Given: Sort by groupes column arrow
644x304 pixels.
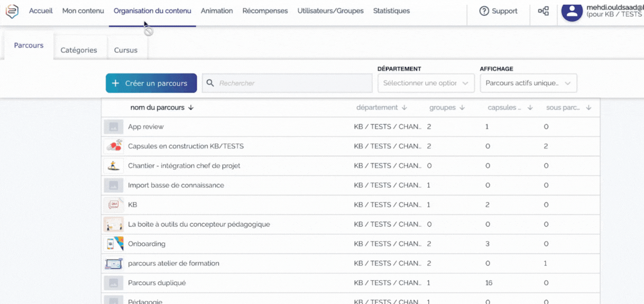Looking at the screenshot, I should click(x=462, y=107).
